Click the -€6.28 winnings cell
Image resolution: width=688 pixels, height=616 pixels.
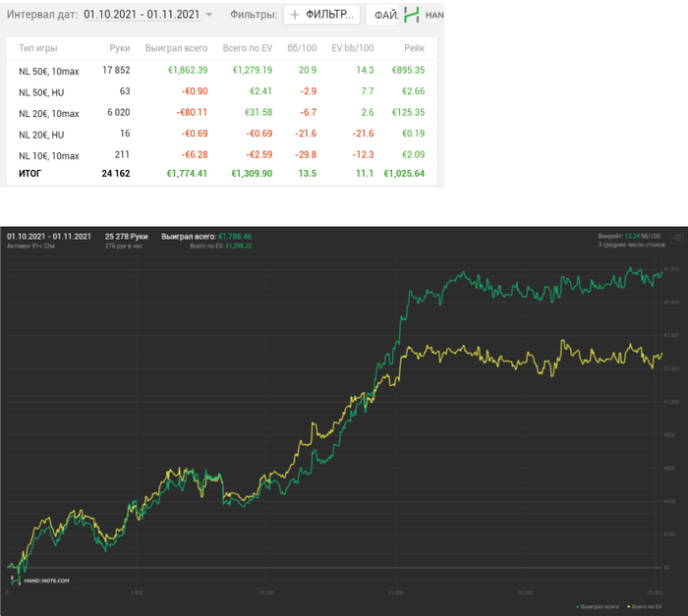click(195, 154)
